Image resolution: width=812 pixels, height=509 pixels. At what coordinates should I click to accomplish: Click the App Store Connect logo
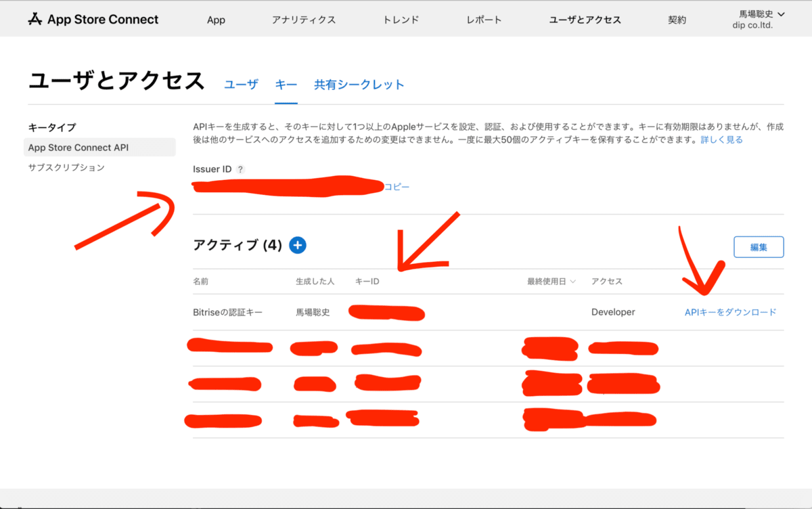(93, 19)
